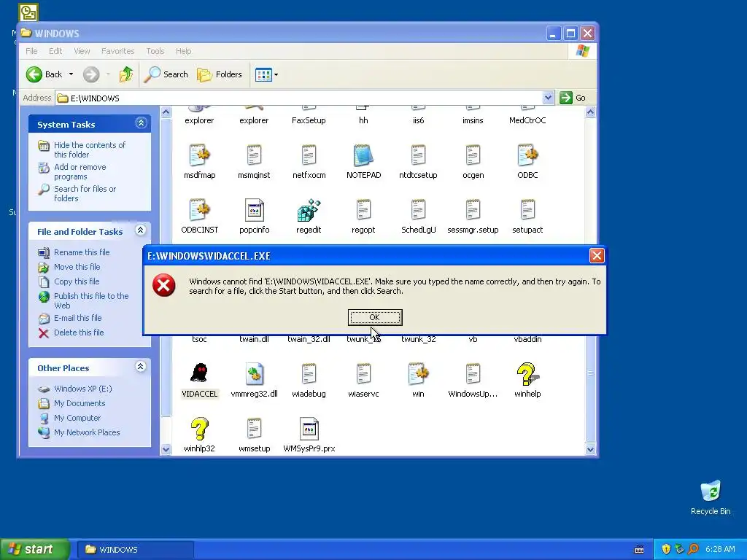Viewport: 747px width, 560px height.
Task: Open the Back history dropdown arrow
Action: pyautogui.click(x=71, y=74)
